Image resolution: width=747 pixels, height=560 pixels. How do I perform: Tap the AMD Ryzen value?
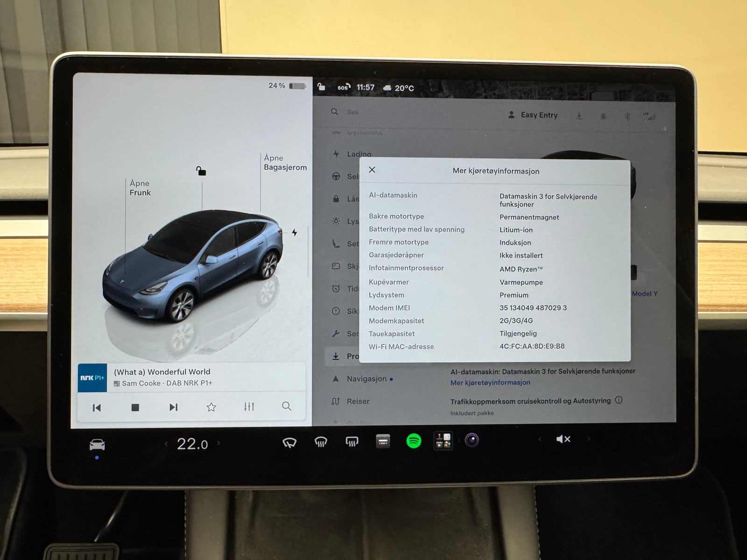(x=521, y=269)
